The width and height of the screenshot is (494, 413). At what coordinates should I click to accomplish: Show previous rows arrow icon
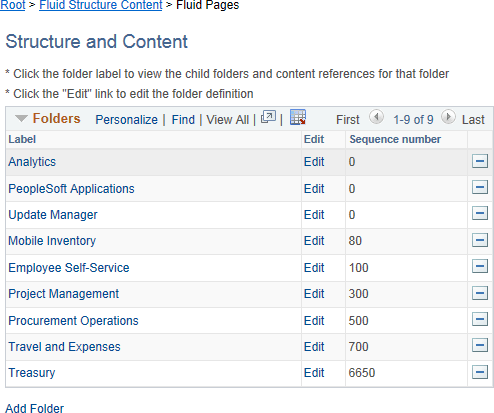click(376, 117)
